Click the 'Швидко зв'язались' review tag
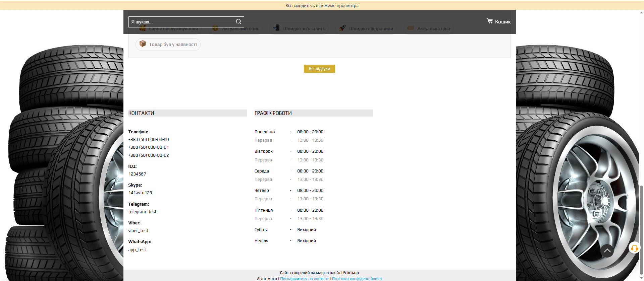644x281 pixels. 299,29
